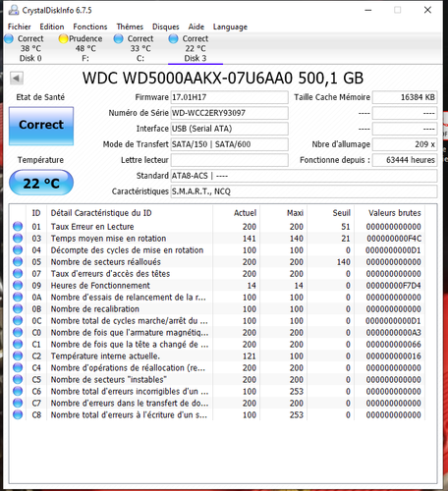This screenshot has height=491, width=448.
Task: Open the Edition menu
Action: [x=52, y=27]
